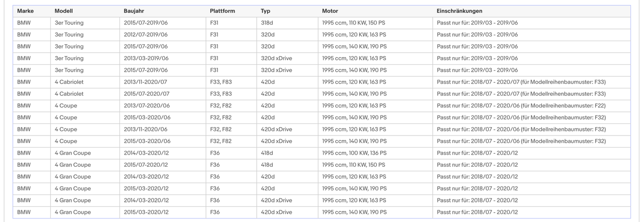Viewport: 644px width, 222px height.
Task: Select the 318d type cell
Action: (x=267, y=23)
